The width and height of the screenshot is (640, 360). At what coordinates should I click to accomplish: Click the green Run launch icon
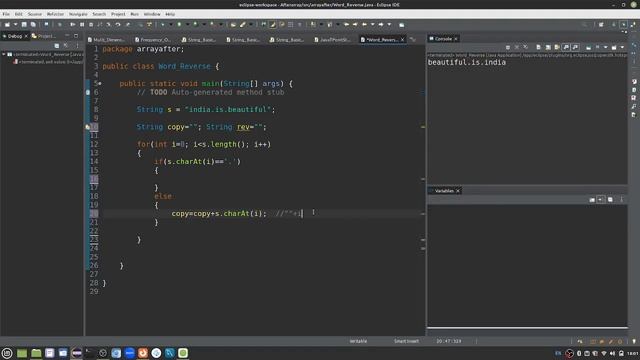pos(179,24)
